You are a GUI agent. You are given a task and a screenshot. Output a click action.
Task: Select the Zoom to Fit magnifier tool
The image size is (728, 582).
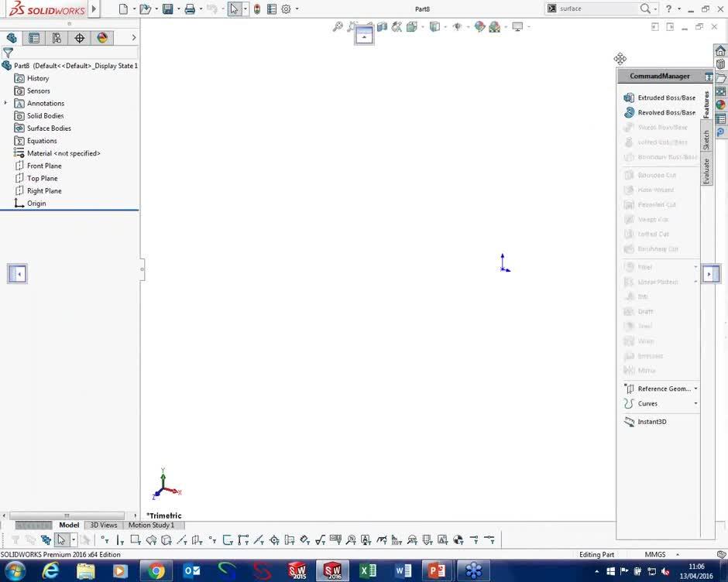coord(337,26)
